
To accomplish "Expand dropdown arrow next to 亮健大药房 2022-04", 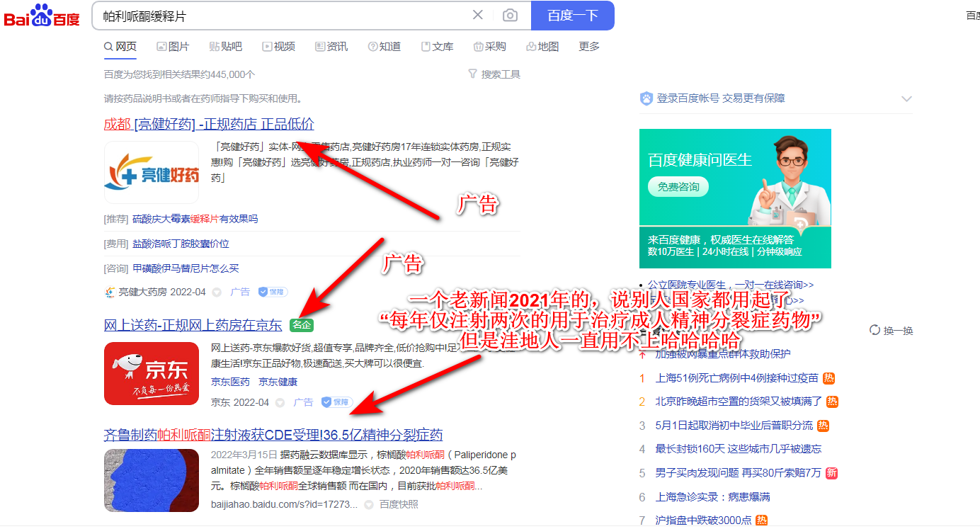I will point(217,292).
